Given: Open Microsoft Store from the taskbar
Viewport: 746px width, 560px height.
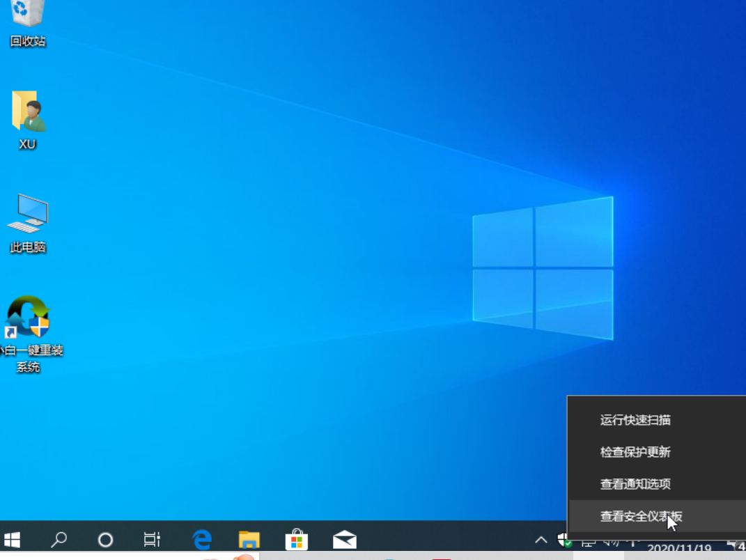Looking at the screenshot, I should coord(297,539).
